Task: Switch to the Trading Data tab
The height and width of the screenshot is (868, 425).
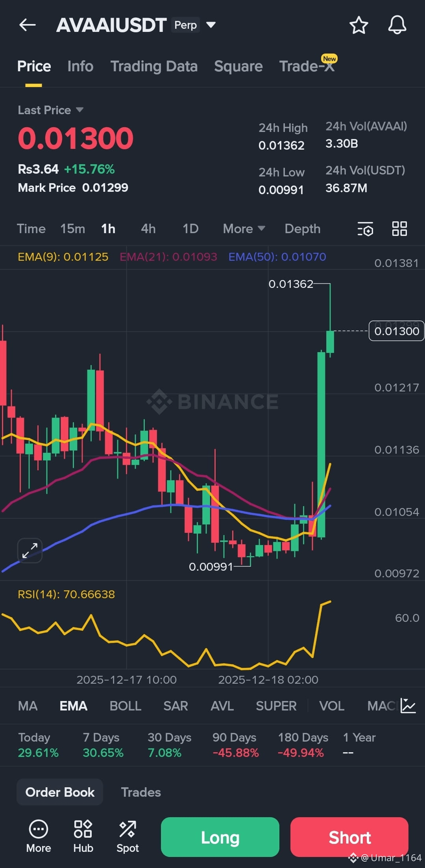Action: click(154, 66)
